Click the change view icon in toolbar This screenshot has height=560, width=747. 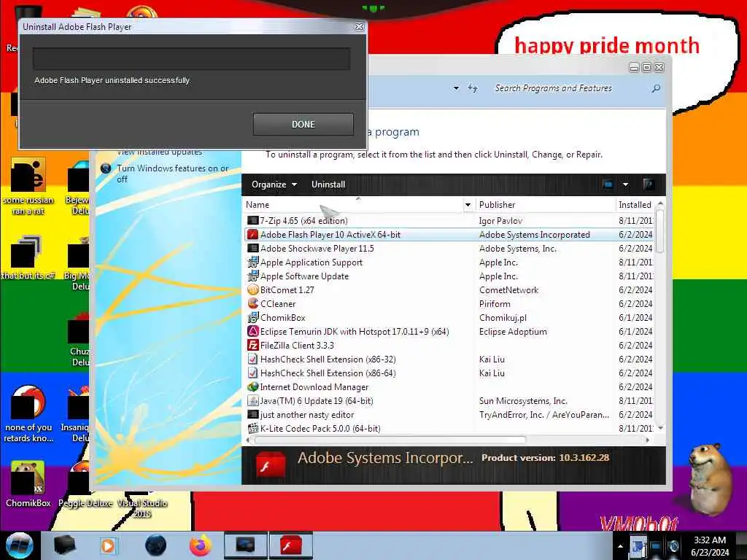pos(608,184)
